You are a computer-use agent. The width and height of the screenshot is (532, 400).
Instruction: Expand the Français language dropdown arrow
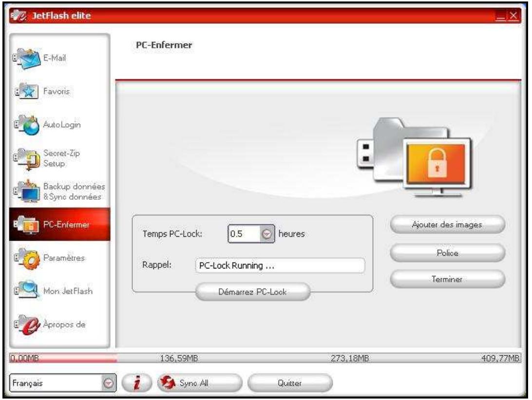(x=108, y=383)
